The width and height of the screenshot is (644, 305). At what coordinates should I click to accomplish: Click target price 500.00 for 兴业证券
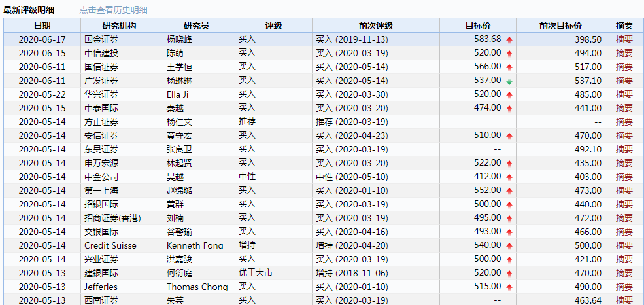coord(488,259)
